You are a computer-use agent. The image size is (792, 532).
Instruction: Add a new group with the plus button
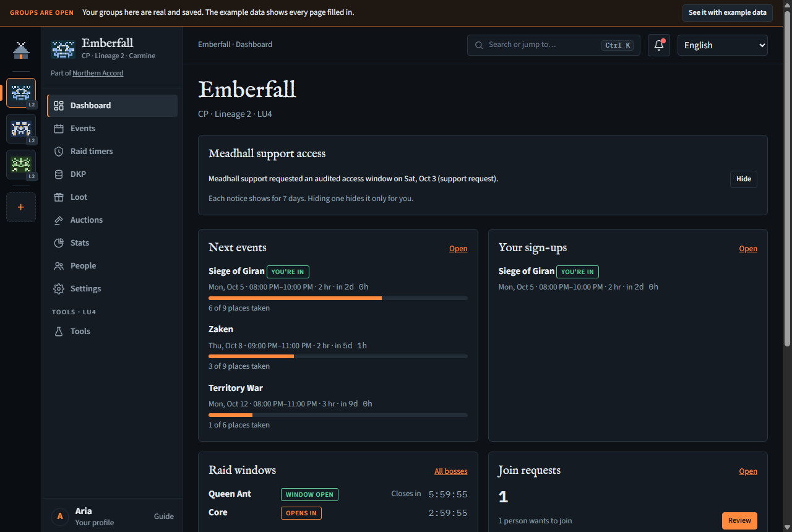point(21,207)
